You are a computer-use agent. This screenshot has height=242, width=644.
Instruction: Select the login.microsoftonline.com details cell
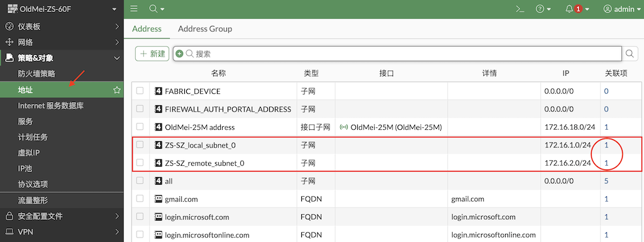coord(494,235)
